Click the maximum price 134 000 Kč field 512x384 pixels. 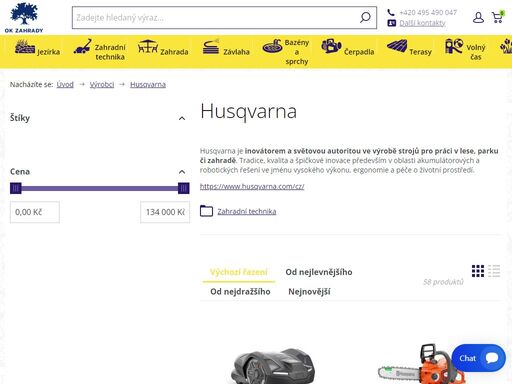click(x=165, y=212)
